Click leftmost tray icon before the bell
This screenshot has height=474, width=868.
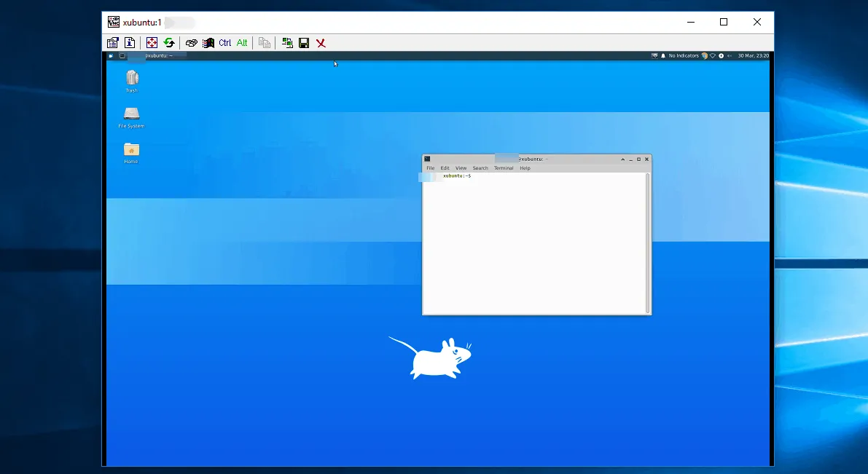pyautogui.click(x=654, y=55)
